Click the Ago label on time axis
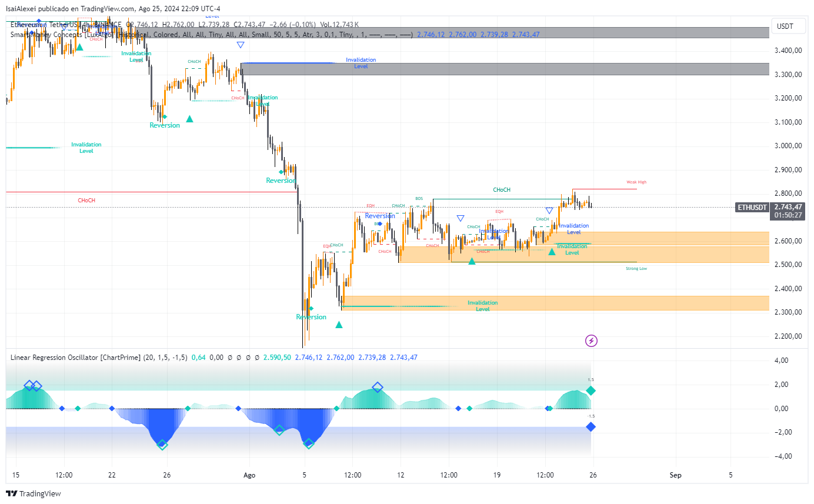 tap(249, 475)
